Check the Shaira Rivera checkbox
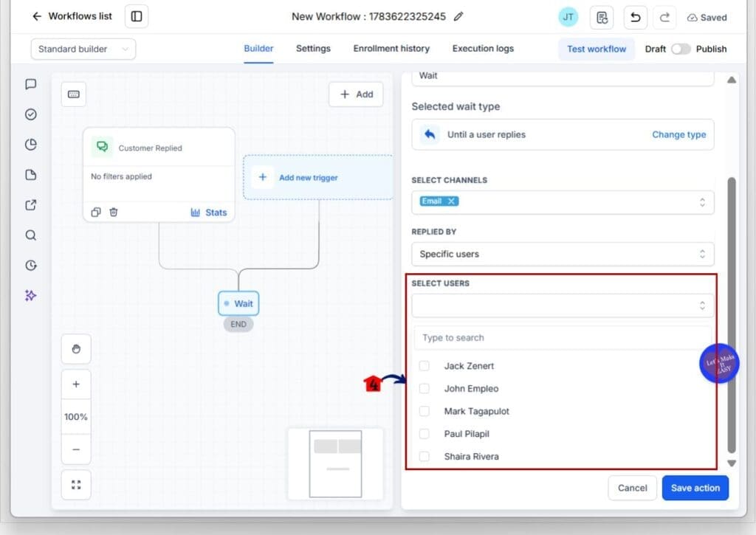 (x=425, y=457)
